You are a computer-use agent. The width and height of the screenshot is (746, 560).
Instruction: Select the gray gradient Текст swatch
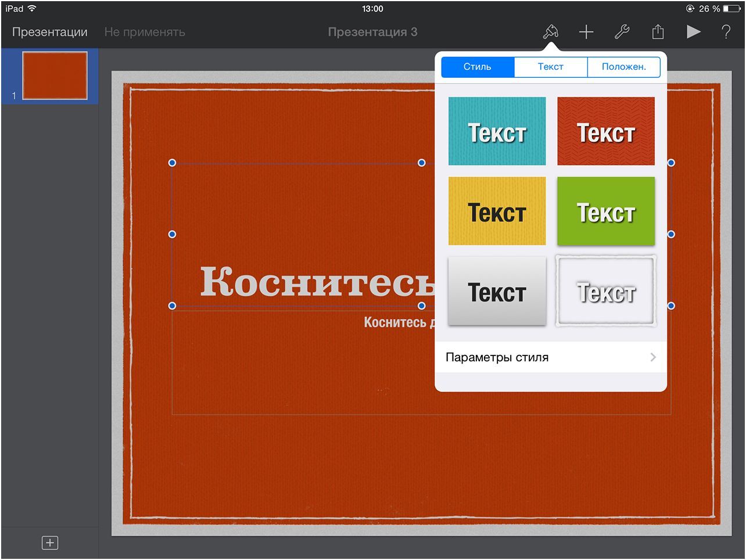coord(497,290)
